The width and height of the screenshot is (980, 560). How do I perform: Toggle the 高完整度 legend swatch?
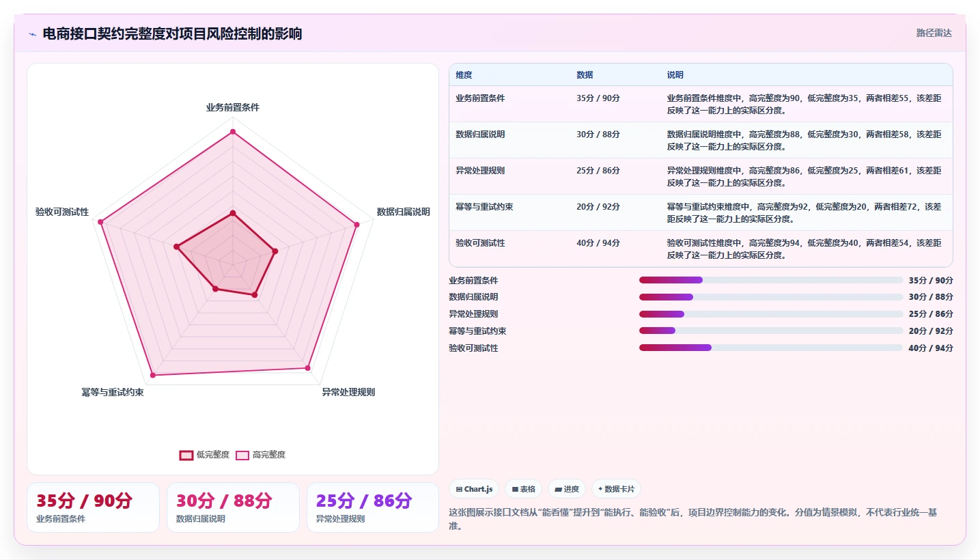click(x=242, y=455)
